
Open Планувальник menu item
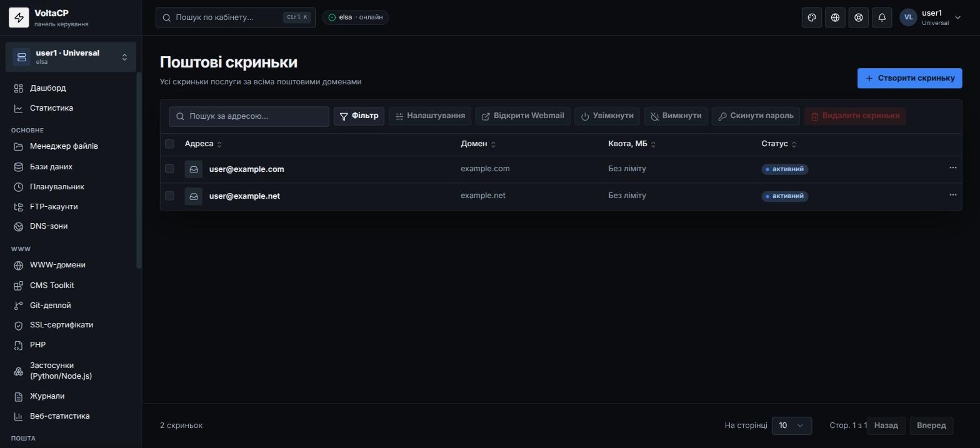coord(71,187)
